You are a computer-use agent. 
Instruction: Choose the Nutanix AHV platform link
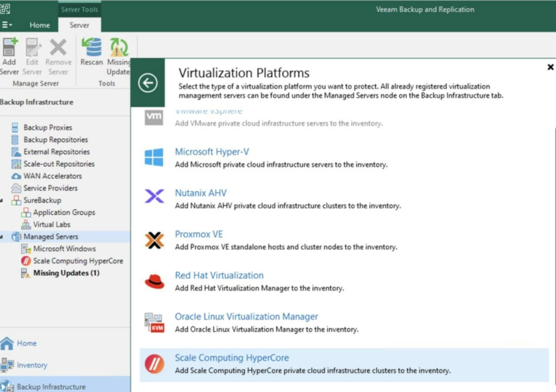201,193
